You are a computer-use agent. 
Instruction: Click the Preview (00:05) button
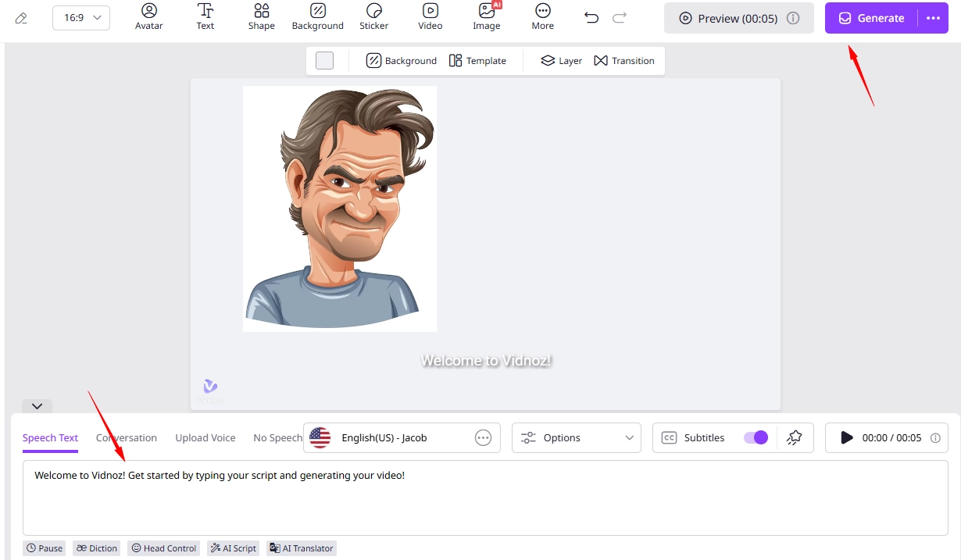click(x=739, y=18)
